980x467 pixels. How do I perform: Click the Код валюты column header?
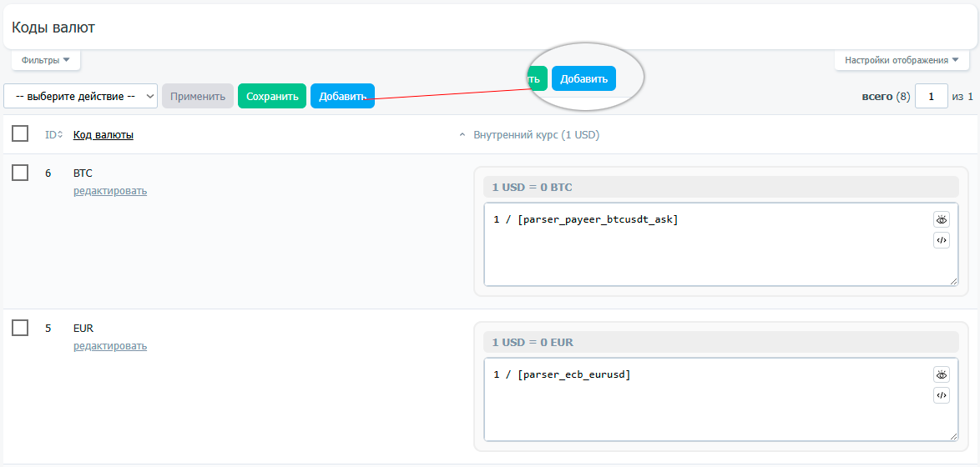point(104,135)
